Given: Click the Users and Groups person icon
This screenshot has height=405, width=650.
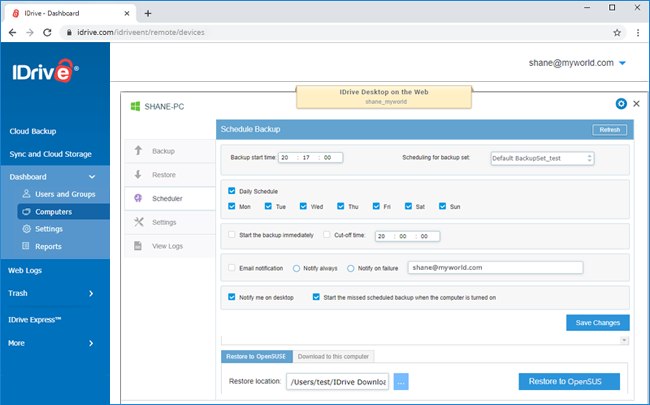Looking at the screenshot, I should [x=26, y=194].
